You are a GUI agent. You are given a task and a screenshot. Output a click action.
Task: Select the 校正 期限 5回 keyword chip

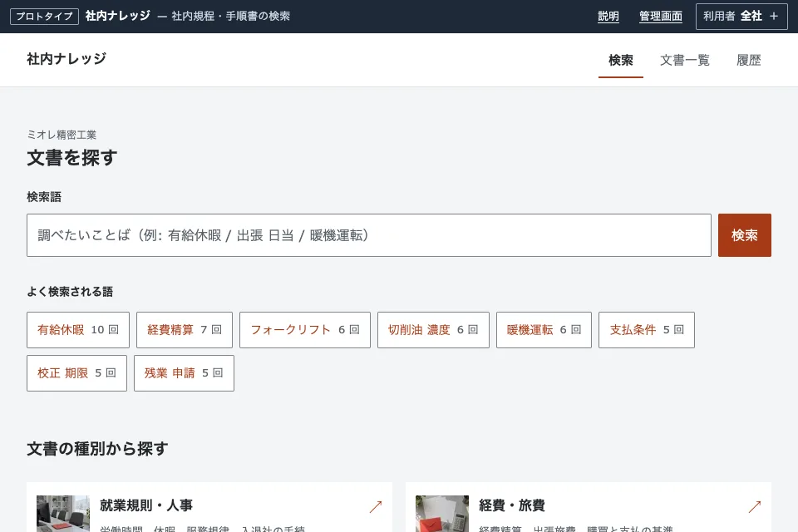point(76,373)
